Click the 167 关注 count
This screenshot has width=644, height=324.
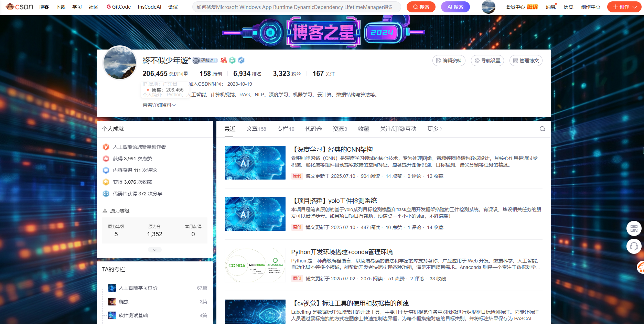pyautogui.click(x=324, y=74)
